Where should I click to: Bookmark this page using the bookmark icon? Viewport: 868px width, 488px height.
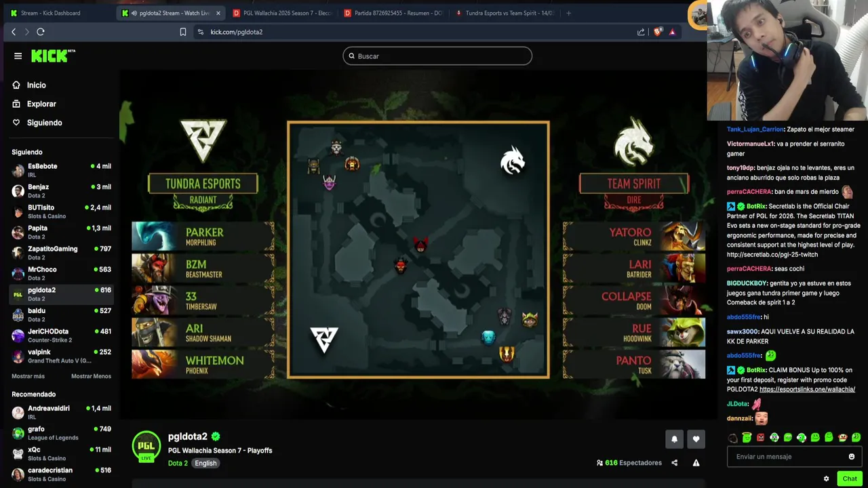pyautogui.click(x=182, y=32)
